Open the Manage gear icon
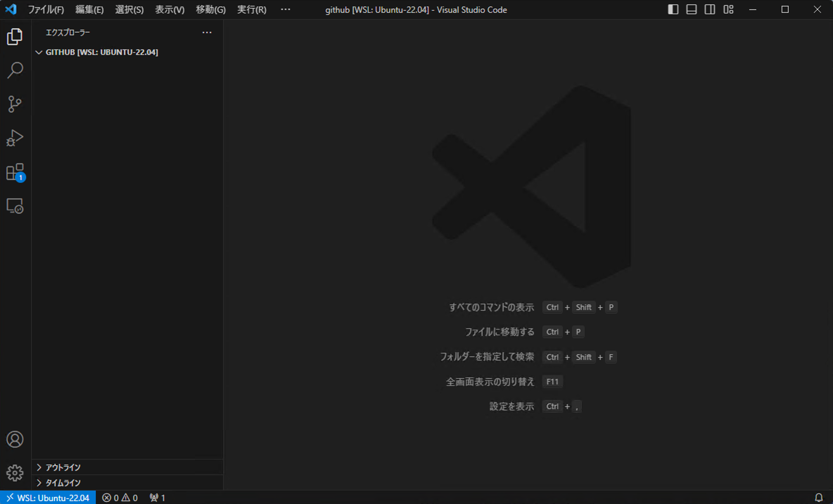833x504 pixels. 15,473
